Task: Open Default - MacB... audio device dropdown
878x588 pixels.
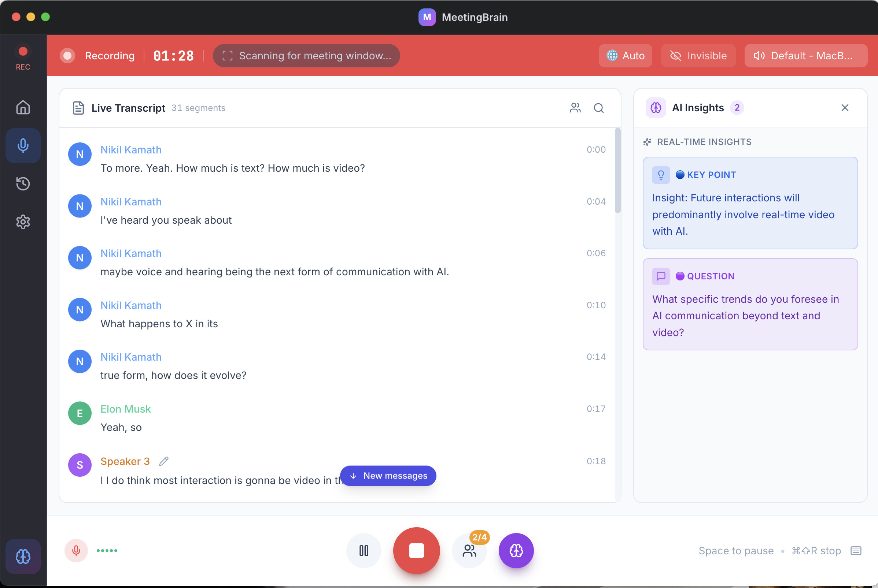Action: click(805, 56)
